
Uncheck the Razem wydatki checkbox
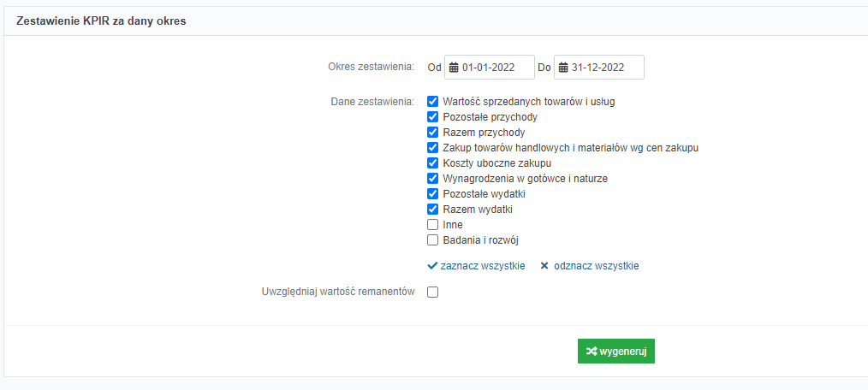tap(433, 210)
